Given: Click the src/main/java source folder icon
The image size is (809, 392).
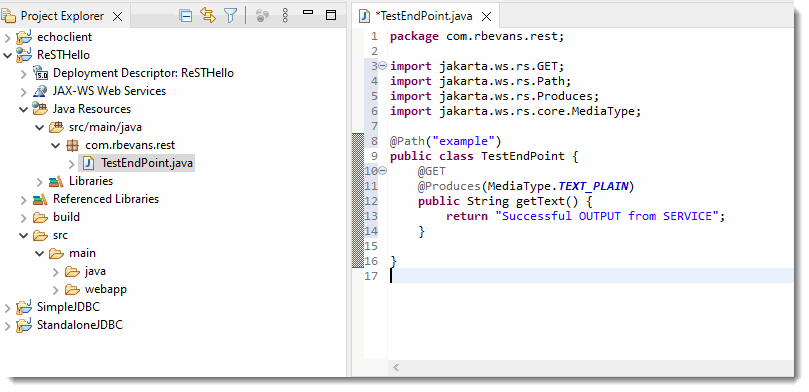Looking at the screenshot, I should [x=56, y=127].
